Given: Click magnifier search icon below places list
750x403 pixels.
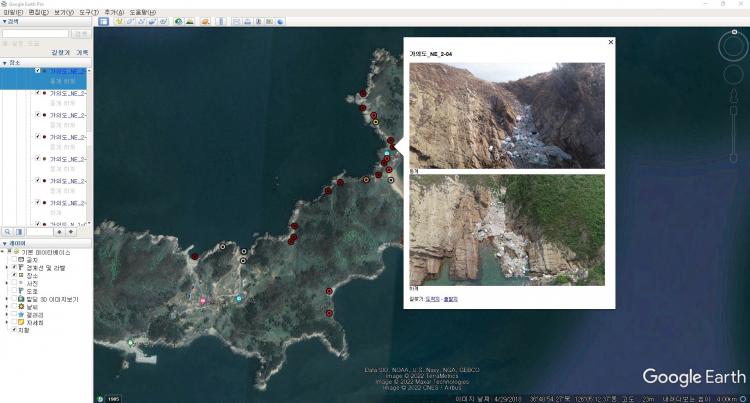Looking at the screenshot, I should (7, 232).
